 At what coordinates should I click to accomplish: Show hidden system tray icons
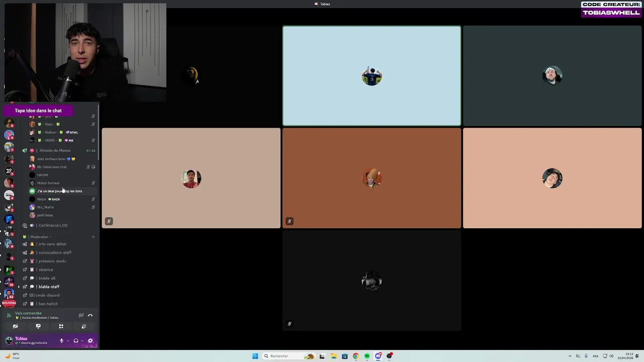pyautogui.click(x=570, y=356)
